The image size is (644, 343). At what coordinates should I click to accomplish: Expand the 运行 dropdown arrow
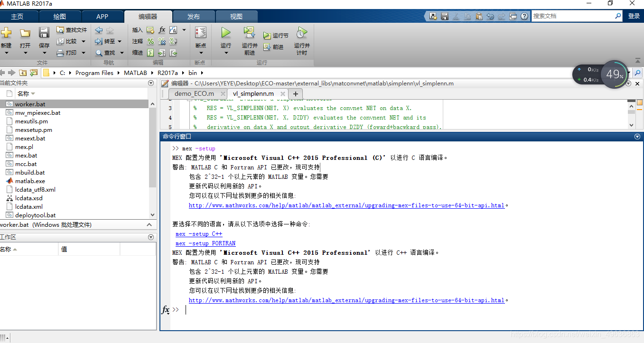(226, 53)
